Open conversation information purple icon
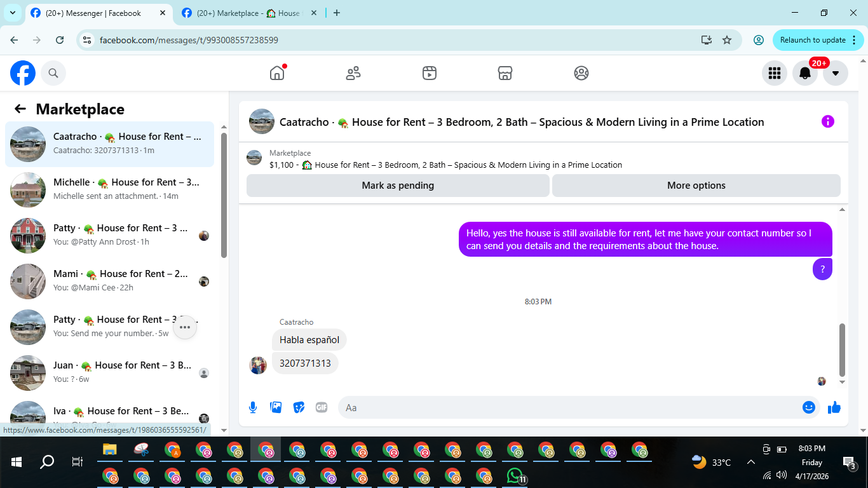The height and width of the screenshot is (488, 868). pyautogui.click(x=827, y=121)
